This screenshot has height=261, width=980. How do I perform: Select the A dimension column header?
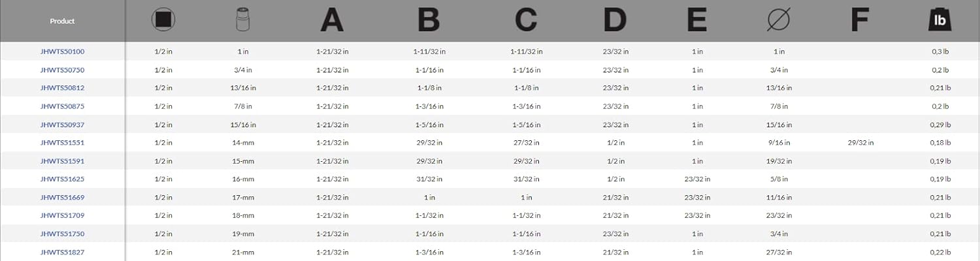[331, 21]
